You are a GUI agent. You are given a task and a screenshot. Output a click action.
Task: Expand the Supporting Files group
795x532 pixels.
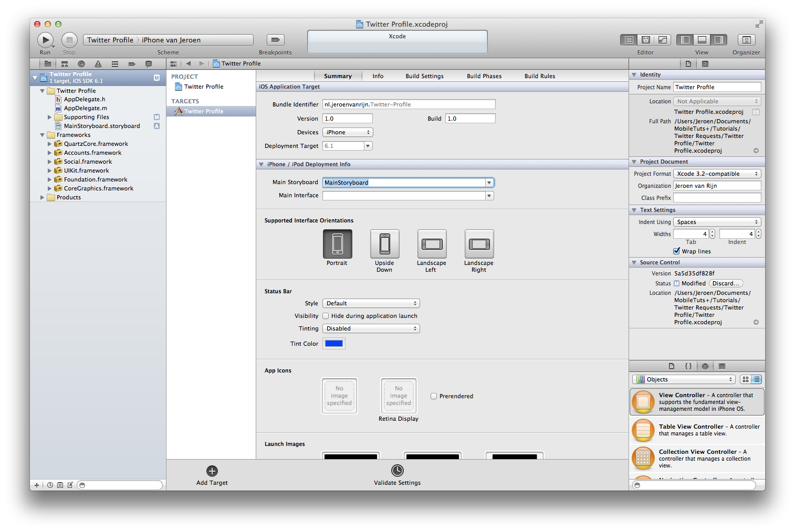coord(50,117)
